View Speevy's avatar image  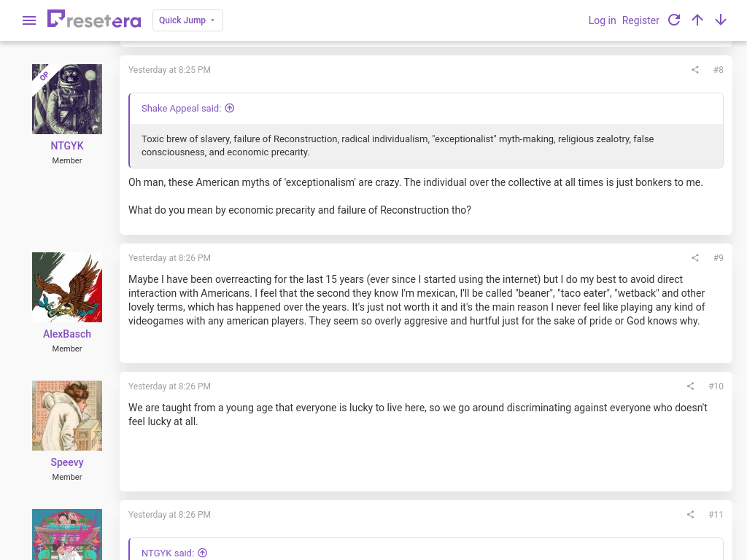[67, 415]
